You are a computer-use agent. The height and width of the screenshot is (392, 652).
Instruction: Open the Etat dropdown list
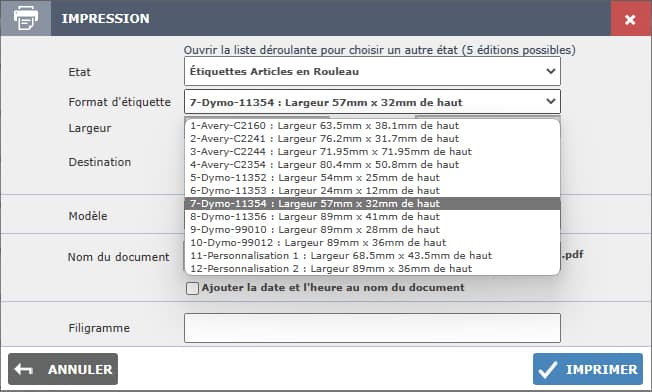coord(372,71)
